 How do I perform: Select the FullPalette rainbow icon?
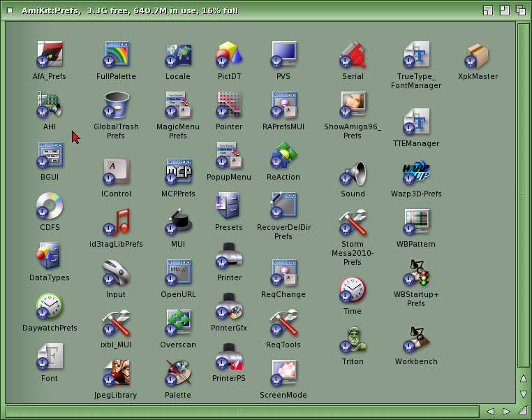coord(116,54)
